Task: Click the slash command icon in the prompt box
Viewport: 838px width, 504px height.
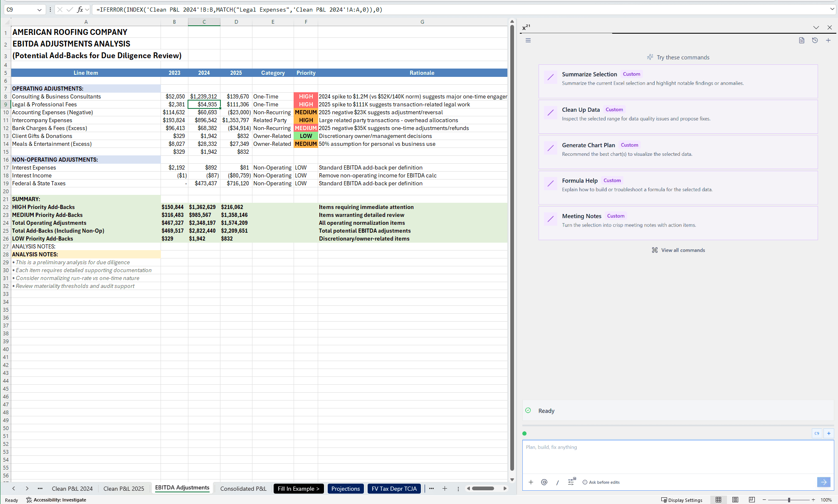Action: (557, 482)
